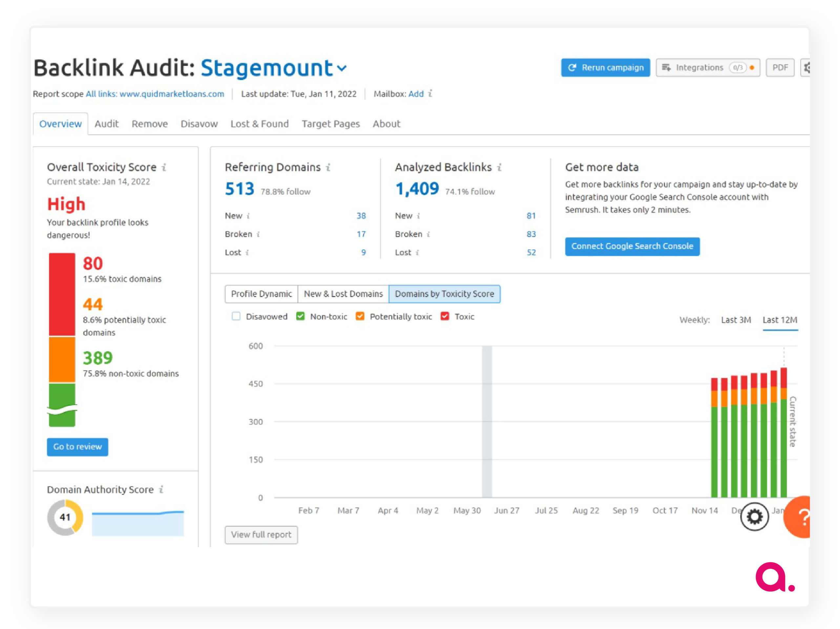This screenshot has height=629, width=840.
Task: Uncheck the Potentially toxic checkbox
Action: pyautogui.click(x=360, y=316)
